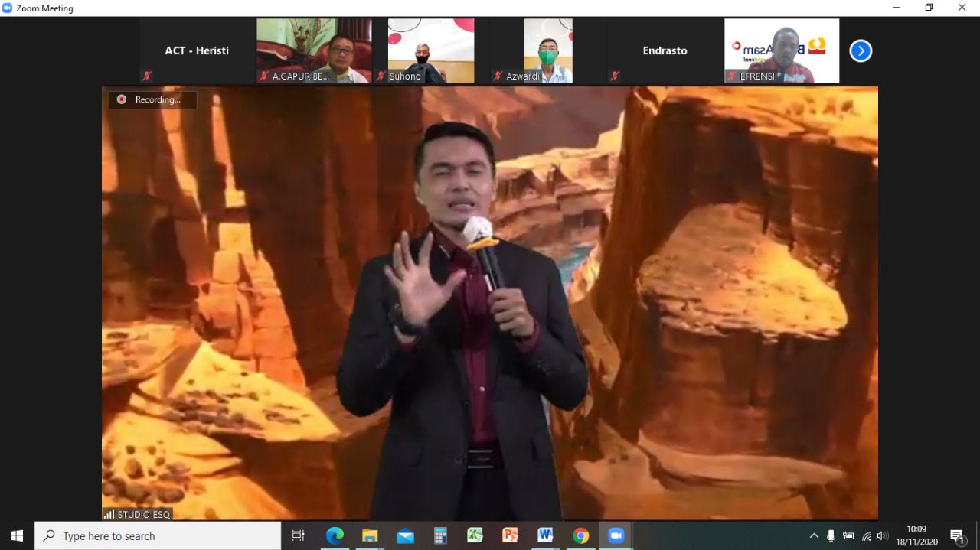980x550 pixels.
Task: Click EFRENSI's muted microphone icon
Action: [732, 76]
